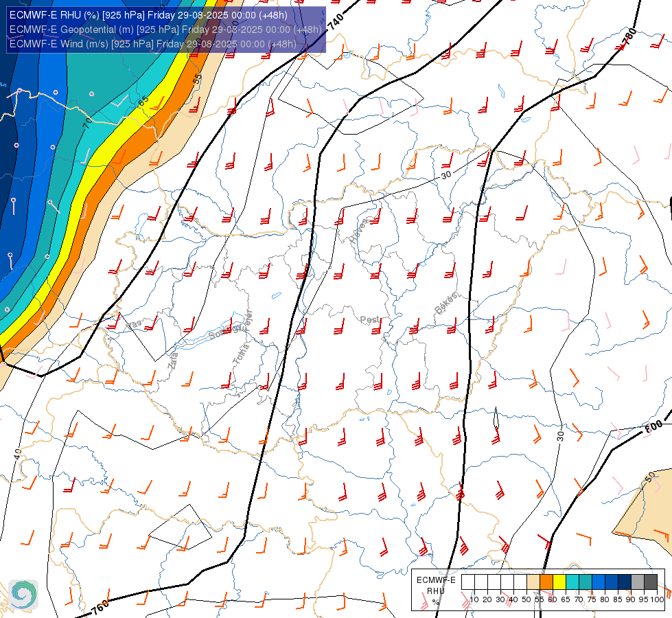Viewport: 672px width, 618px height.
Task: Click the Békés county label
Action: pos(445,304)
